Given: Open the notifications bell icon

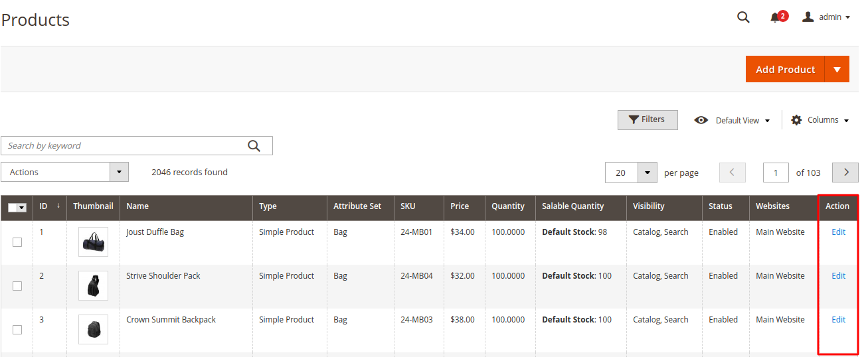Looking at the screenshot, I should point(775,17).
